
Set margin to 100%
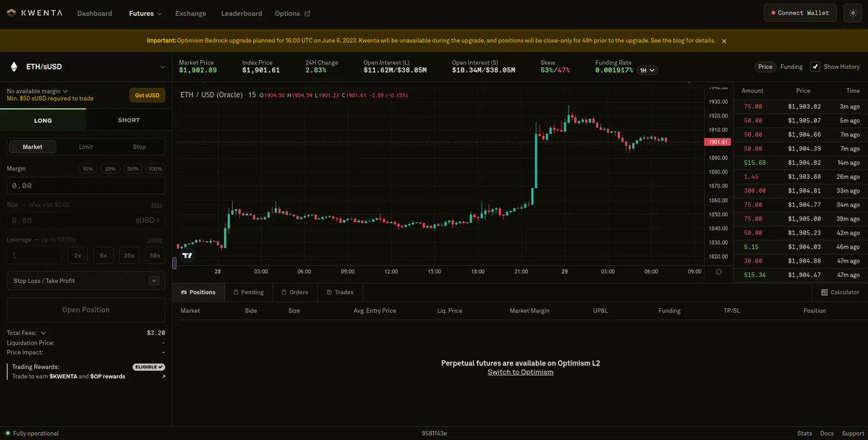click(x=155, y=169)
